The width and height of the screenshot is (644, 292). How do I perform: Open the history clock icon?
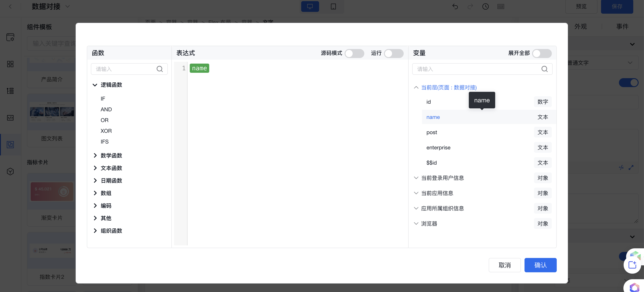(x=485, y=6)
